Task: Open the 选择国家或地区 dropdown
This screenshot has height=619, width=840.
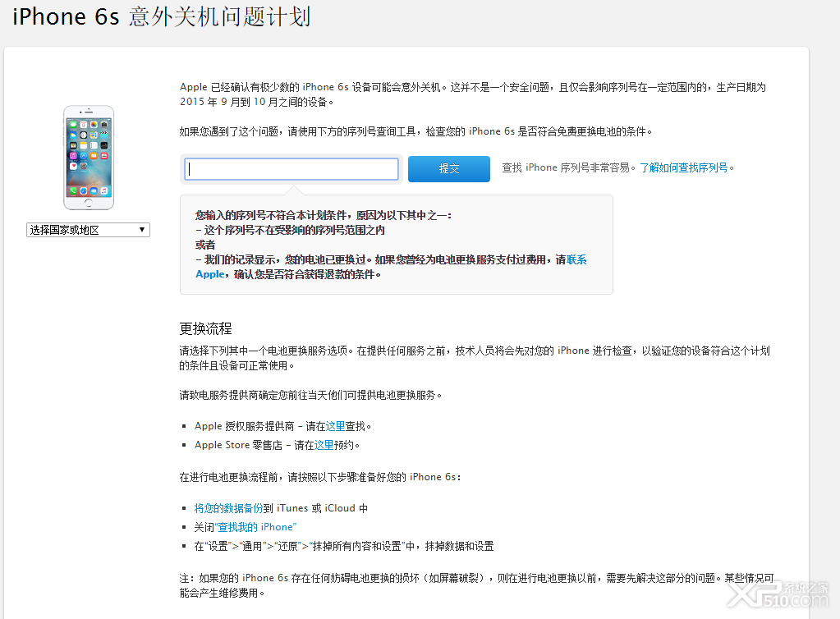Action: tap(88, 230)
